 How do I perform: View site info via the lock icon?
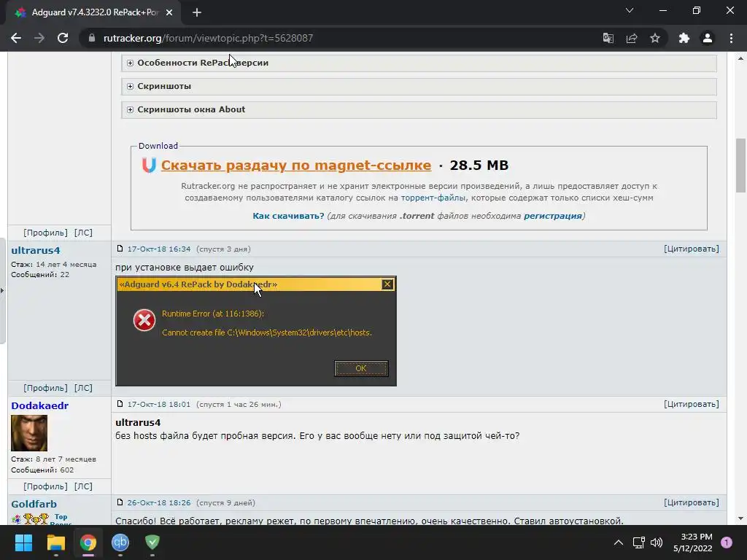(x=92, y=38)
